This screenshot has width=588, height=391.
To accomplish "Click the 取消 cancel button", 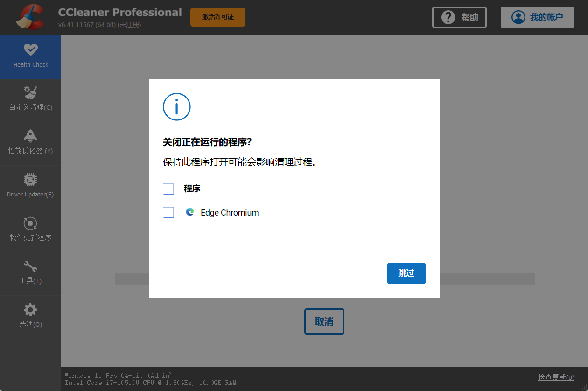I will click(x=324, y=321).
